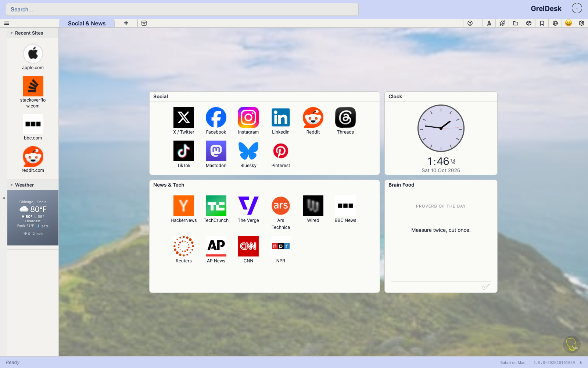Expand the status bar up arrow
This screenshot has width=588, height=368.
click(x=581, y=362)
